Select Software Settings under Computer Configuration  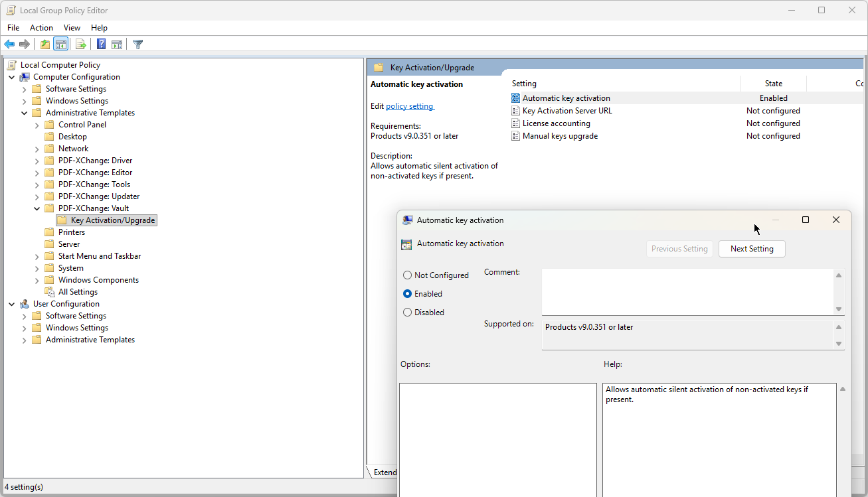point(76,89)
